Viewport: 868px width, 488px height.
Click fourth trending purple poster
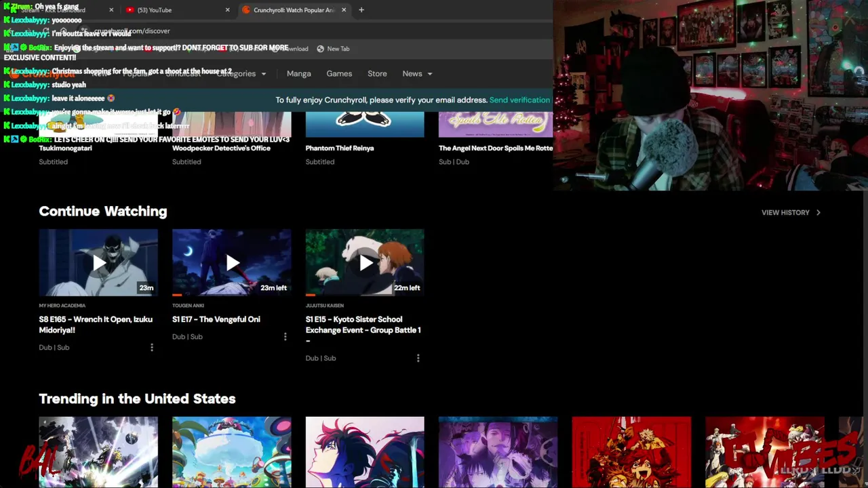click(x=498, y=452)
